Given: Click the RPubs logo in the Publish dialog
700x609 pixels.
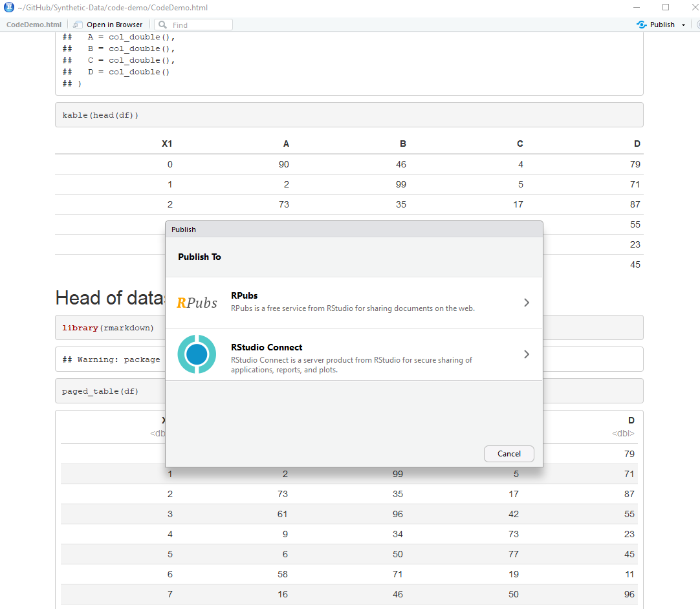Looking at the screenshot, I should pyautogui.click(x=197, y=301).
